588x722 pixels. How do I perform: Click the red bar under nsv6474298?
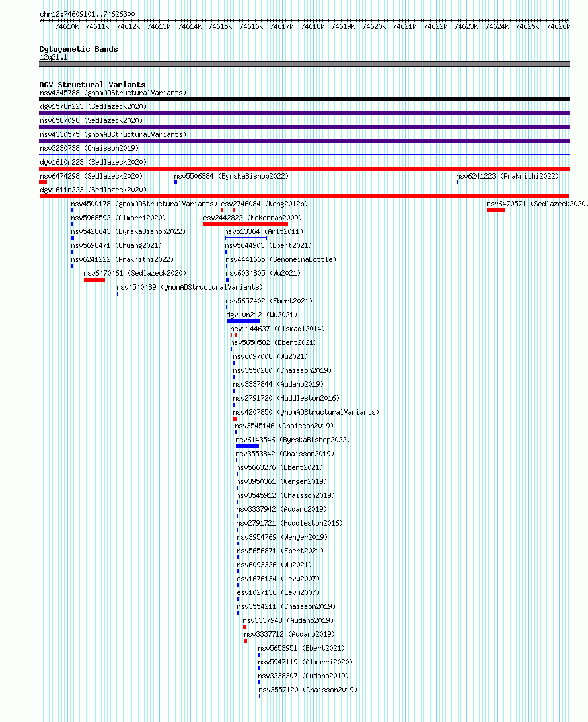click(43, 182)
